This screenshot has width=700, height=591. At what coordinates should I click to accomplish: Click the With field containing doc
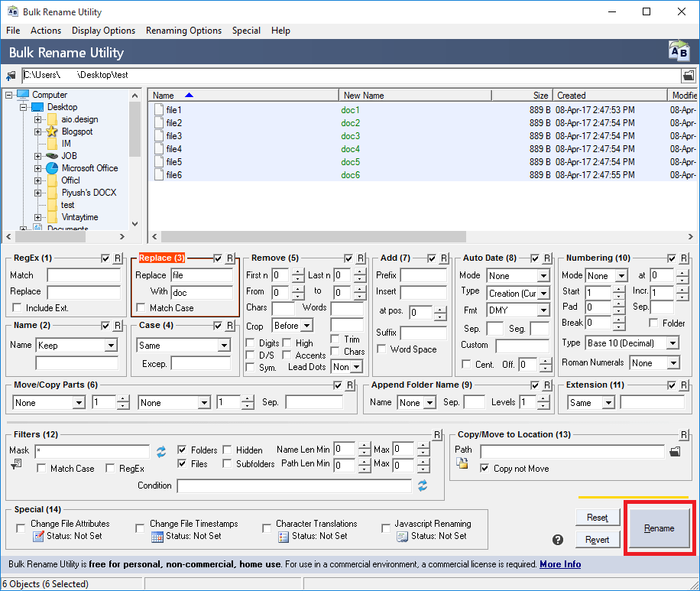pos(202,293)
